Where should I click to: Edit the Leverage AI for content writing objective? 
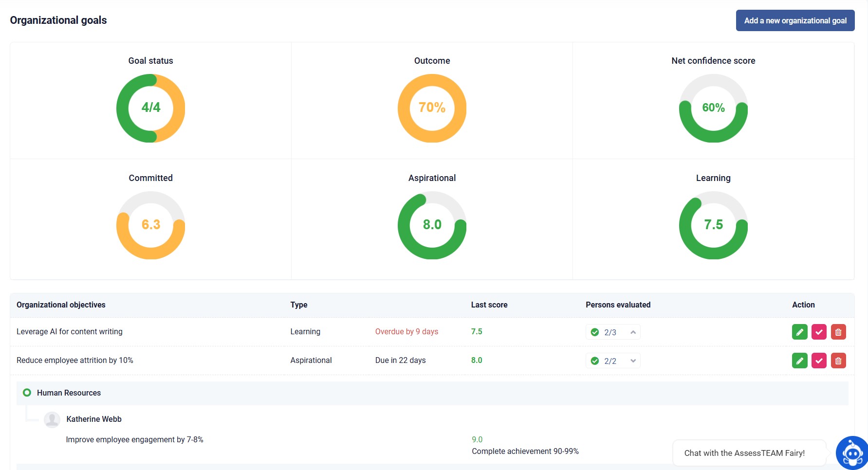(x=799, y=332)
